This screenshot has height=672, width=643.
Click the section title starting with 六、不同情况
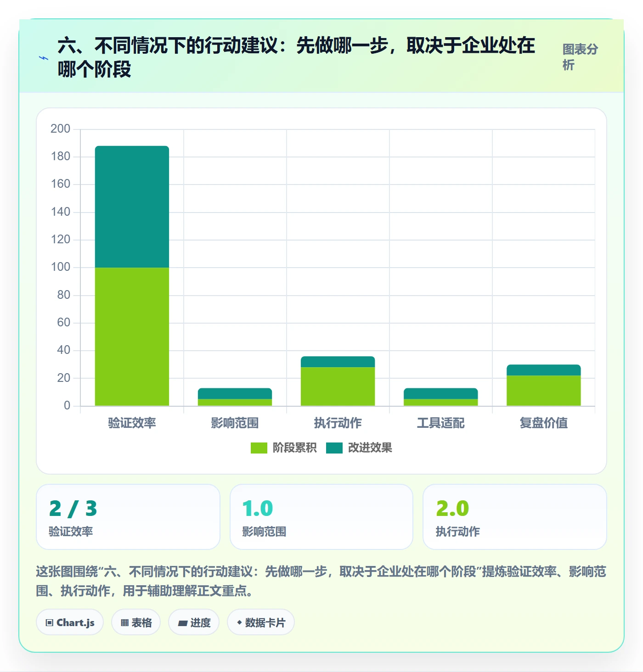coord(296,57)
